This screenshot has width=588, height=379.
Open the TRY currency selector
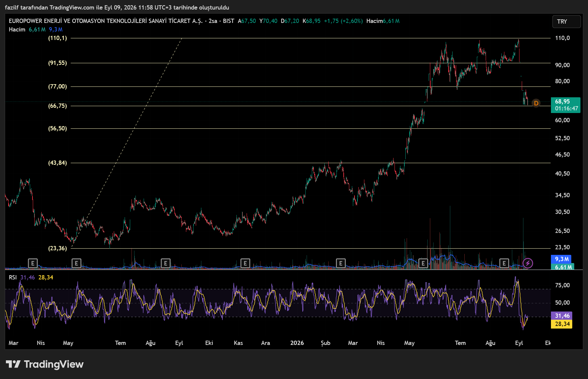[566, 22]
